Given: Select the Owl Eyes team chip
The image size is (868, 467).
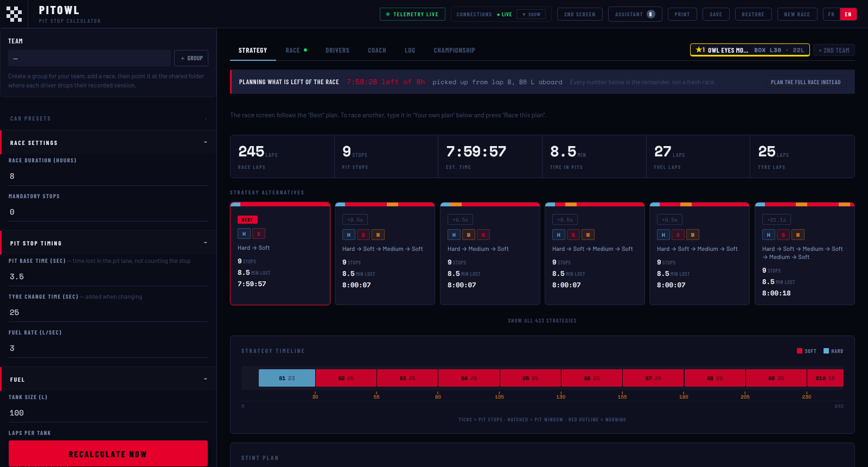Looking at the screenshot, I should 750,50.
